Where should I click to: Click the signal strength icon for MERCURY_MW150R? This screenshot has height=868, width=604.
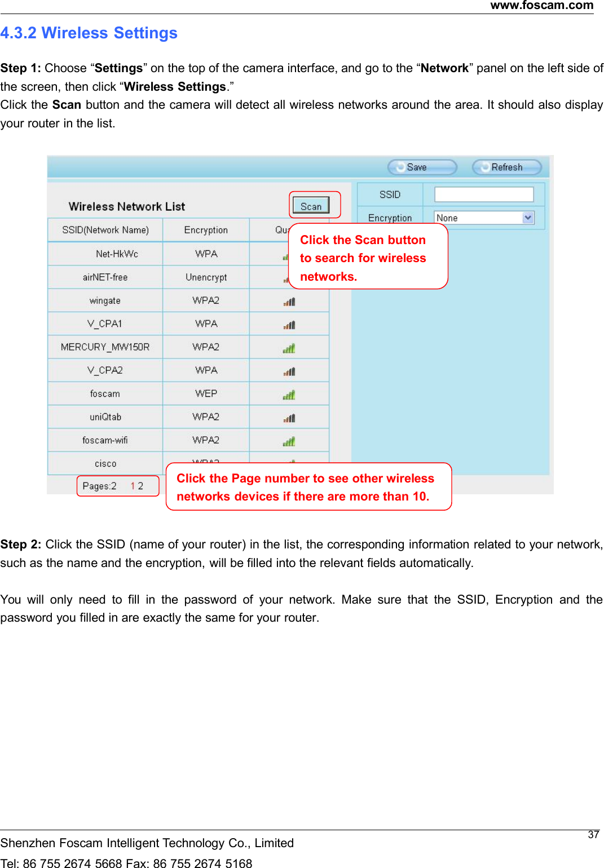tap(288, 347)
